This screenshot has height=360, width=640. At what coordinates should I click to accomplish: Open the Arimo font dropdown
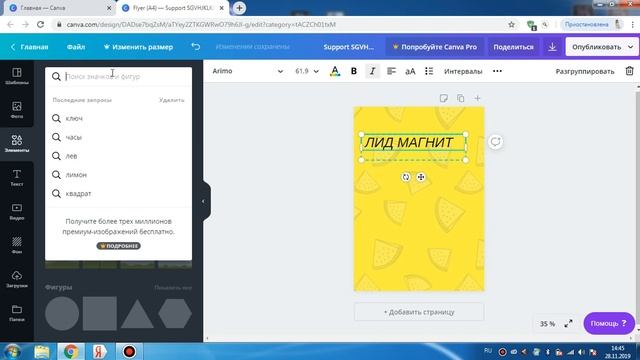(x=247, y=71)
